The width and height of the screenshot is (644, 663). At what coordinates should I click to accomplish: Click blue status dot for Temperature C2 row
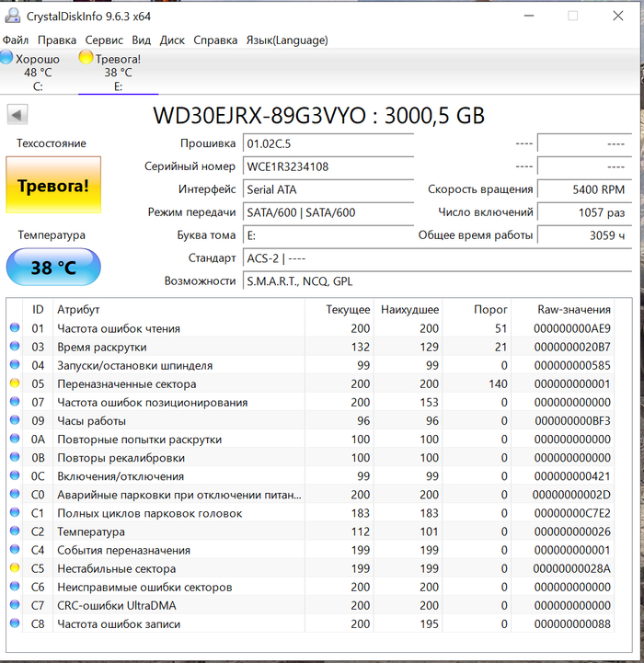pos(14,532)
